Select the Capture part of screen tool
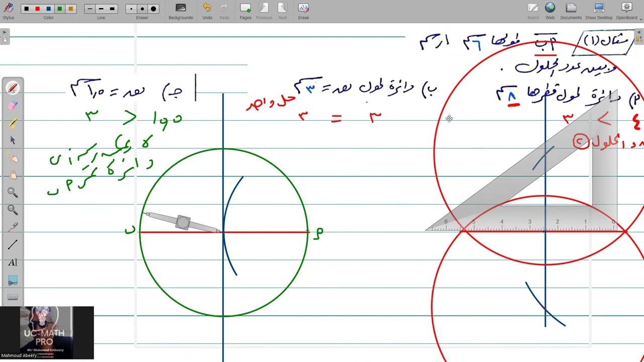Image resolution: width=644 pixels, height=362 pixels. pyautogui.click(x=13, y=280)
